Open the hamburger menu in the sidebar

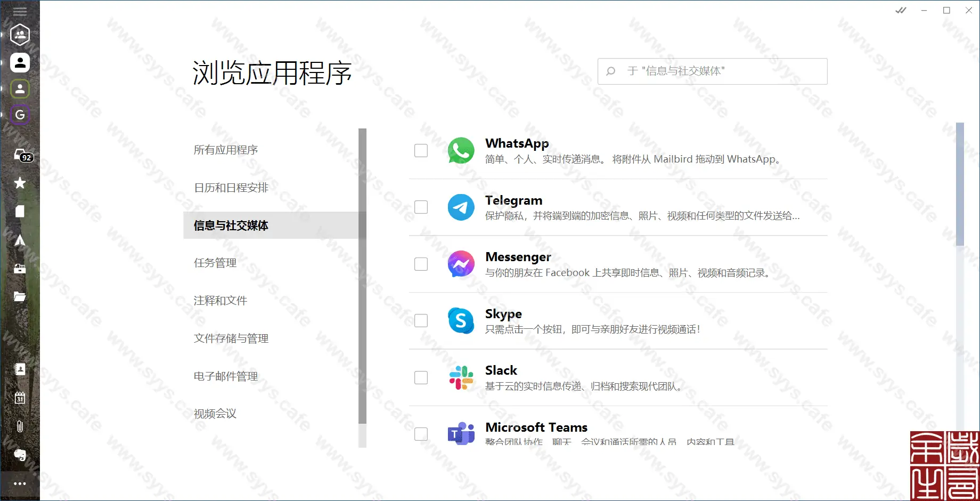20,12
